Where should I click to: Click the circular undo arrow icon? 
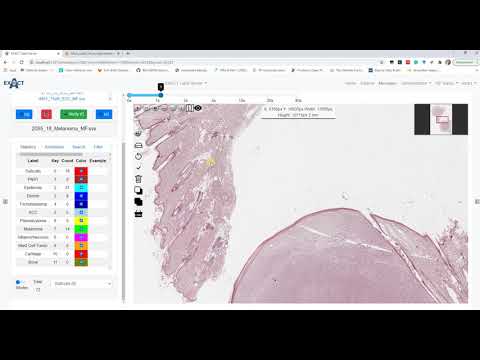(x=138, y=156)
